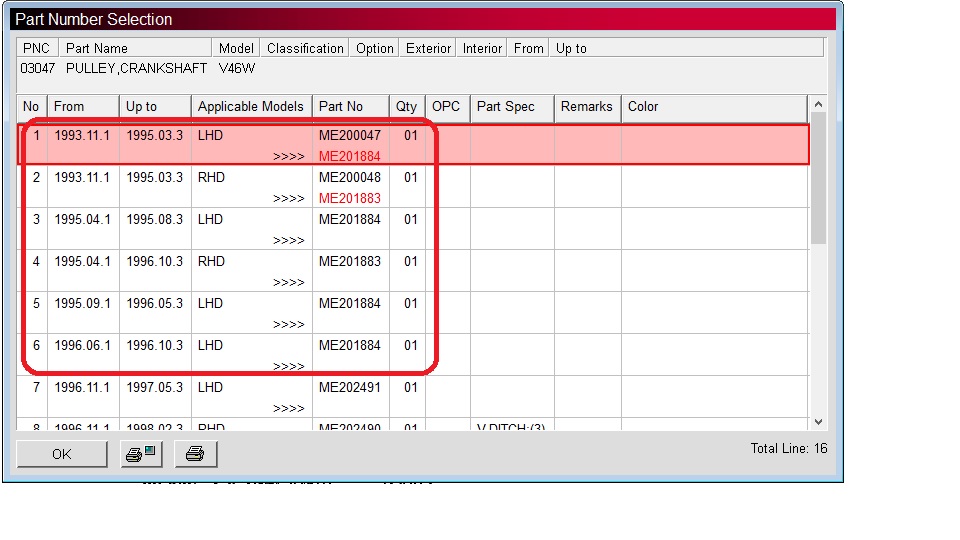Select row 2 with part ME200048
Image resolution: width=960 pixels, height=540 pixels.
coord(349,178)
